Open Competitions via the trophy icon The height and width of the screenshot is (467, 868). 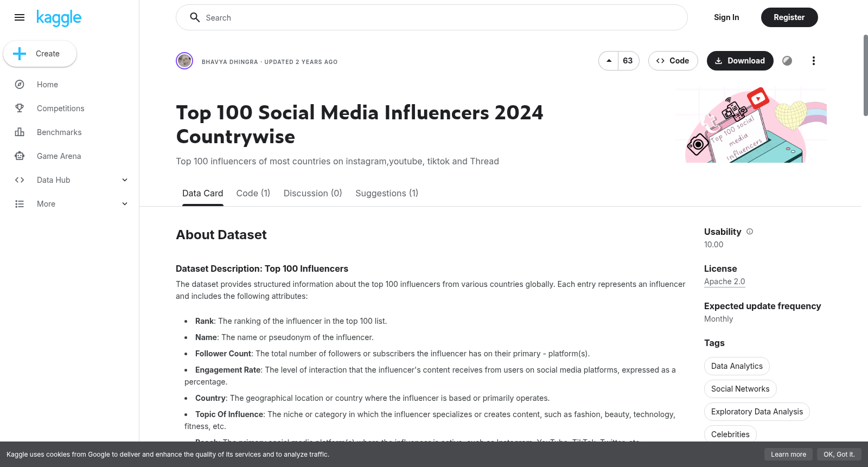20,108
